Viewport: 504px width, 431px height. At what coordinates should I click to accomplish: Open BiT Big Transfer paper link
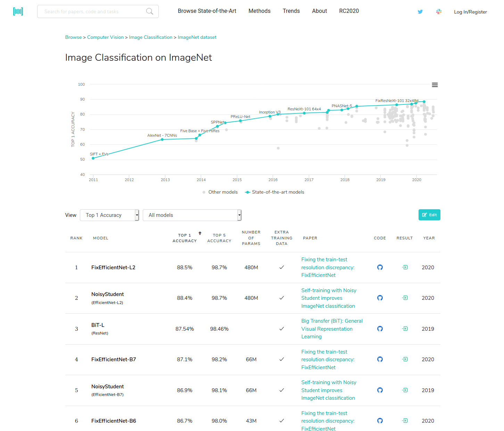(x=332, y=329)
